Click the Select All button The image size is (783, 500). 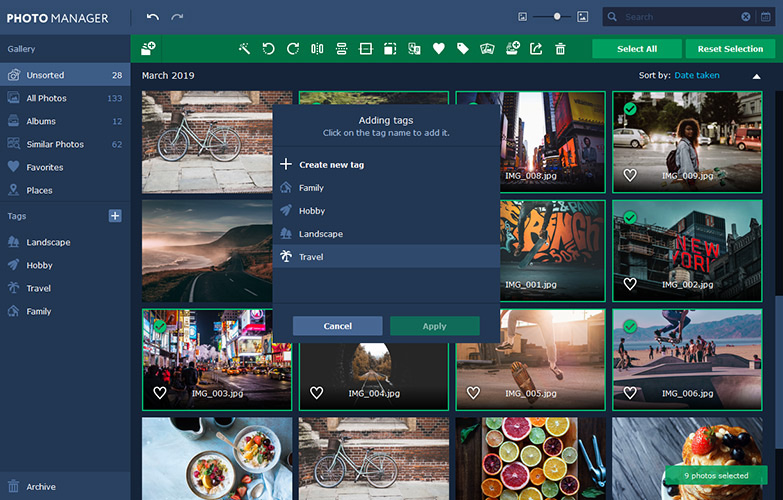click(x=637, y=49)
